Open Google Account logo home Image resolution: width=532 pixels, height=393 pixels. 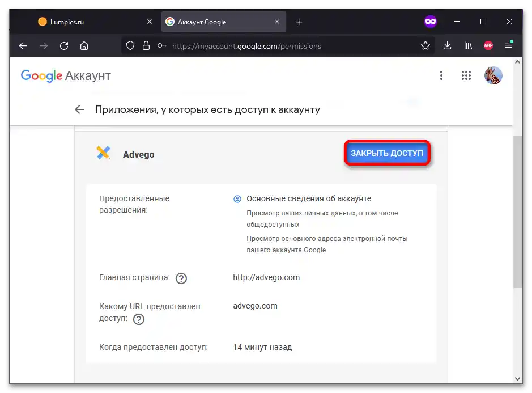click(66, 75)
